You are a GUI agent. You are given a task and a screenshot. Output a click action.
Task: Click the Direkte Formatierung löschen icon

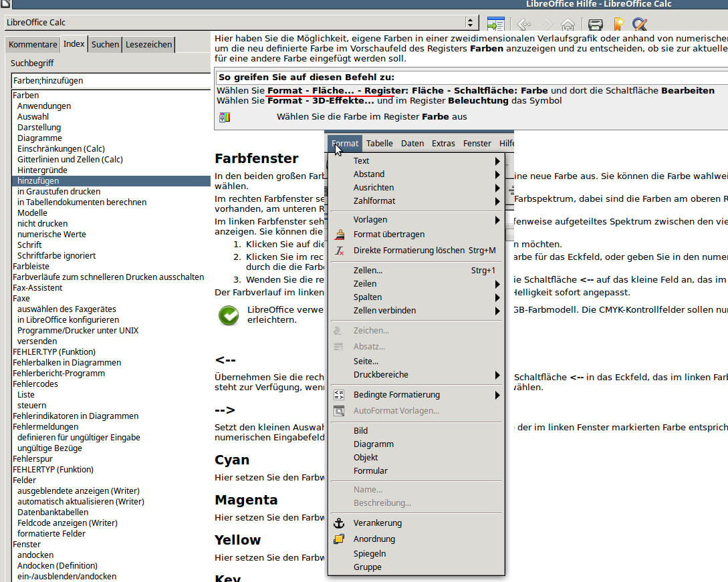(x=340, y=251)
